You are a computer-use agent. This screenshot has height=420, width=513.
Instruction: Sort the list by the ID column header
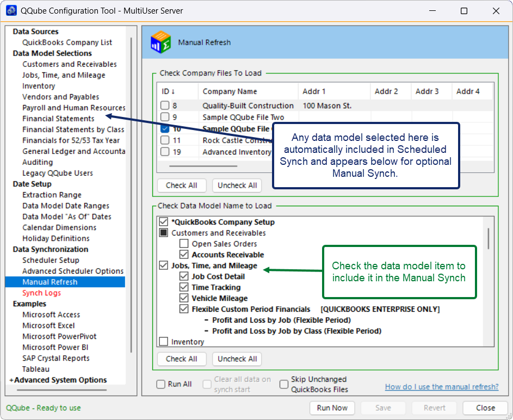pyautogui.click(x=169, y=91)
